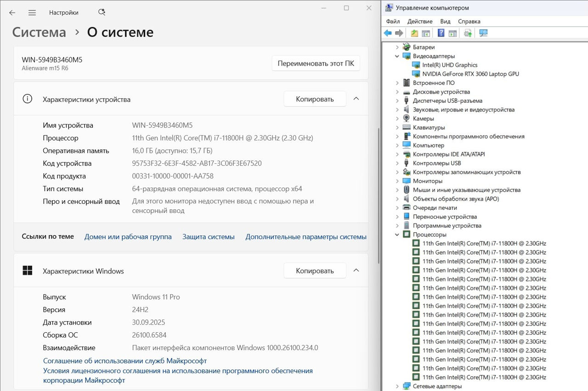
Task: Click the Help question mark toolbar icon
Action: [x=441, y=33]
